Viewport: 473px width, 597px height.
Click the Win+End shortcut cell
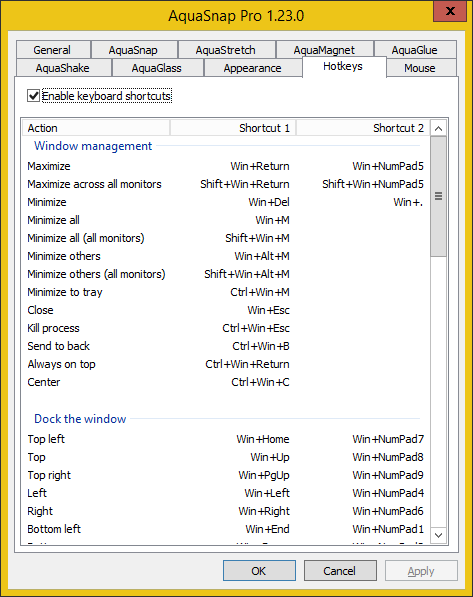267,529
